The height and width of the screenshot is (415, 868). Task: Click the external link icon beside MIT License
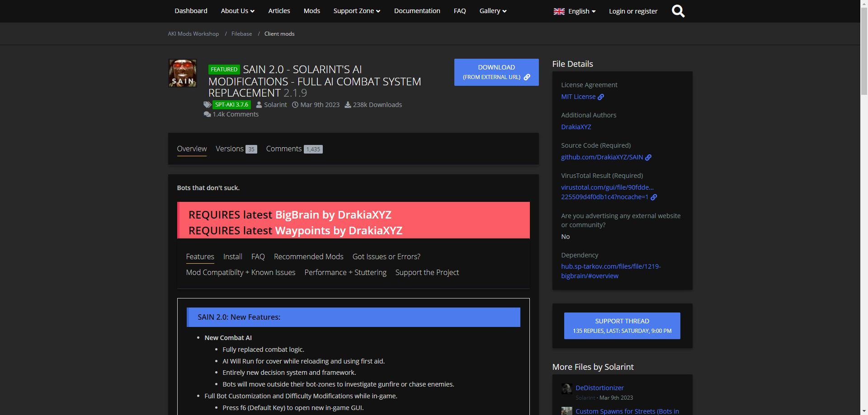(x=601, y=97)
